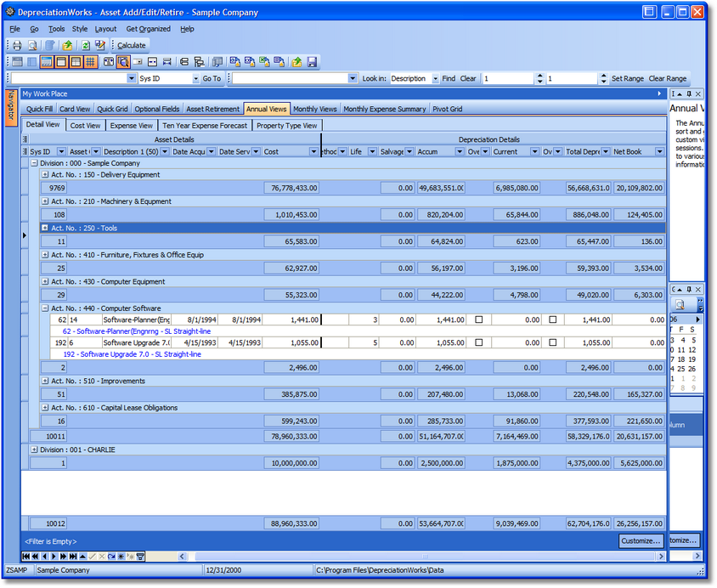Screen dimensions: 717x588
Task: Check the second override box in Software-Planner row
Action: click(553, 319)
